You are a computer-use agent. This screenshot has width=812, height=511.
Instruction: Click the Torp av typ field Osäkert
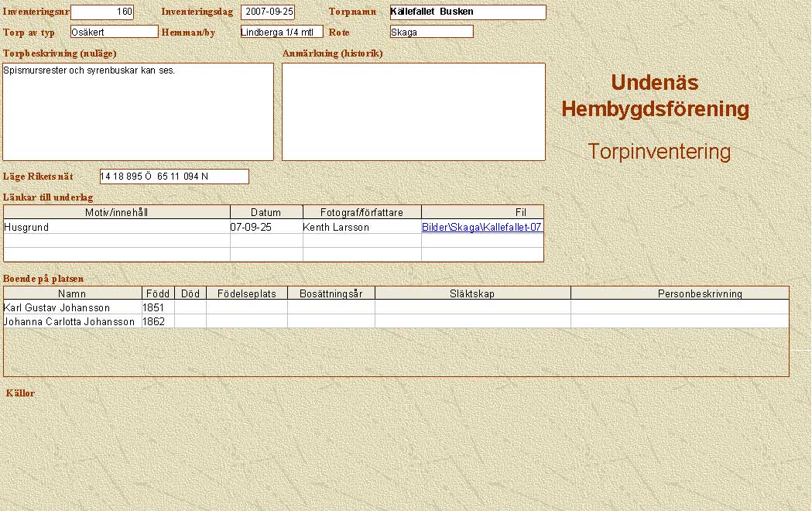click(x=114, y=32)
